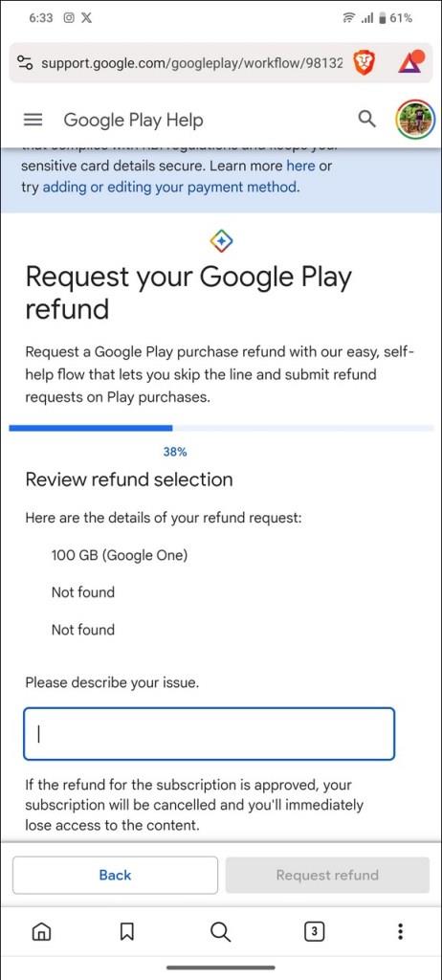This screenshot has width=442, height=980.
Task: Click the 38% progress bar
Action: 221,428
